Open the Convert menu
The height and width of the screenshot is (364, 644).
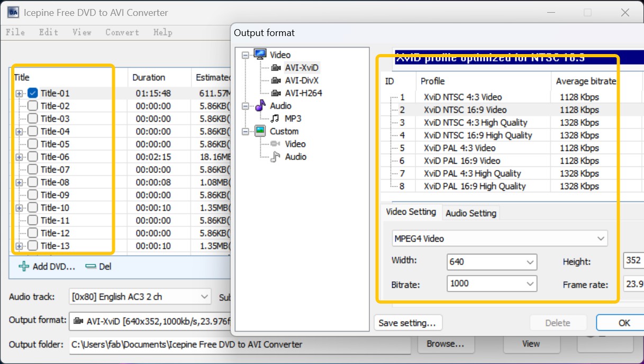122,32
